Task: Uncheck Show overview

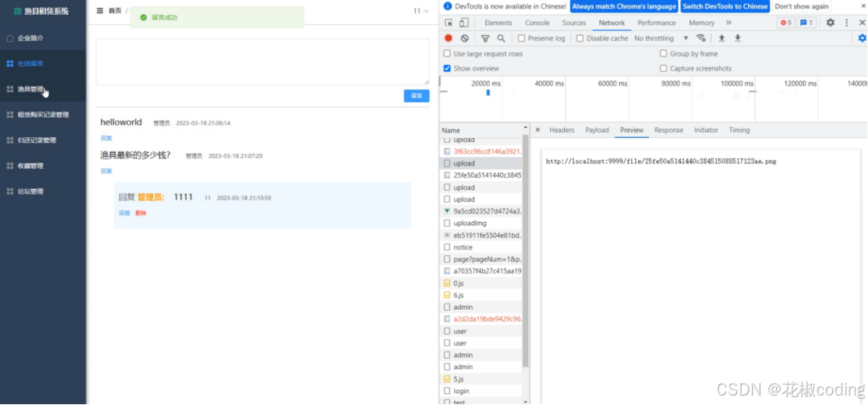Action: coord(447,68)
